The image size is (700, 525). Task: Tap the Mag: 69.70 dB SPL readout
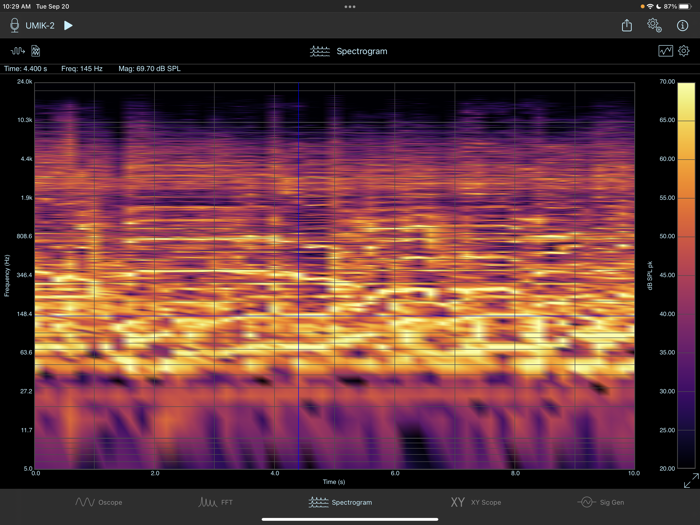(x=150, y=69)
